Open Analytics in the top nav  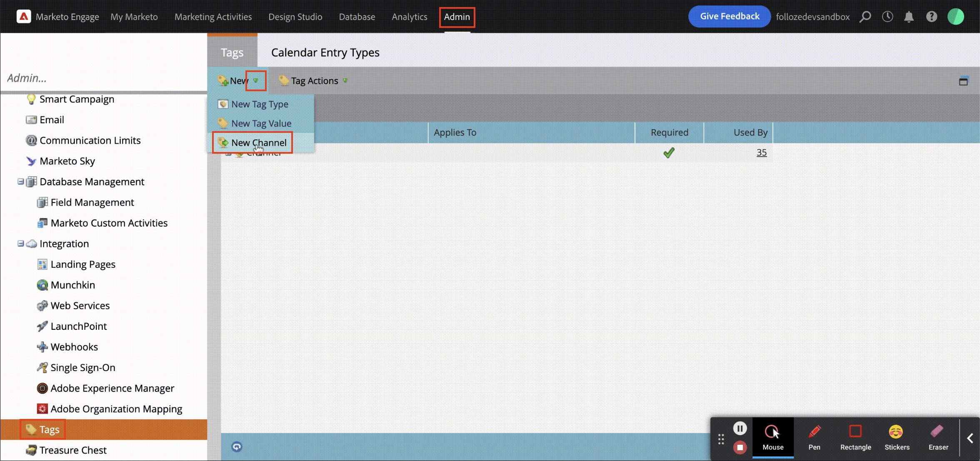click(409, 17)
